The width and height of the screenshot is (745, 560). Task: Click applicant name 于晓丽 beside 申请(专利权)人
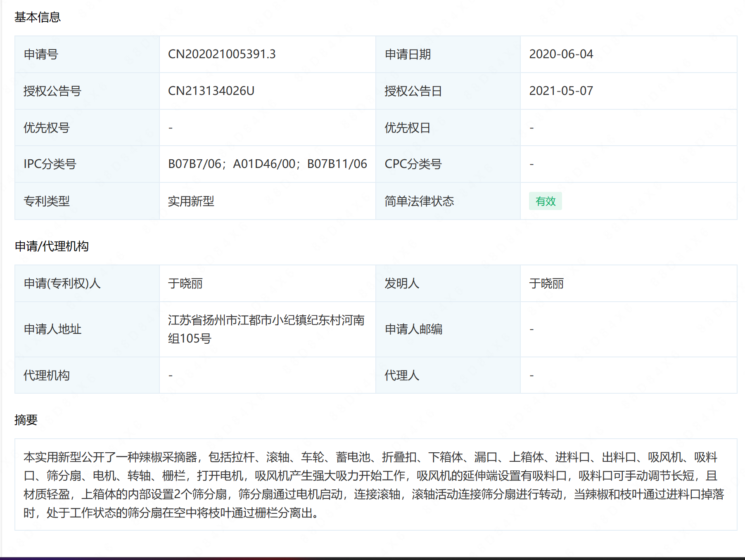[185, 284]
